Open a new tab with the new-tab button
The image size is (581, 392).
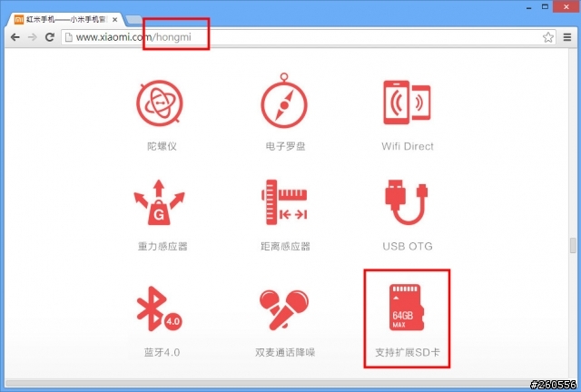pyautogui.click(x=133, y=20)
